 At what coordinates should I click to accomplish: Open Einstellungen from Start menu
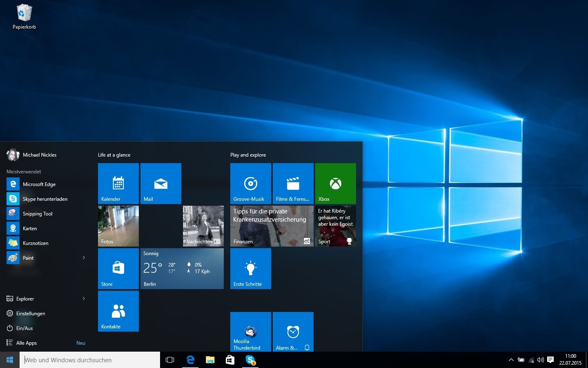[x=31, y=313]
